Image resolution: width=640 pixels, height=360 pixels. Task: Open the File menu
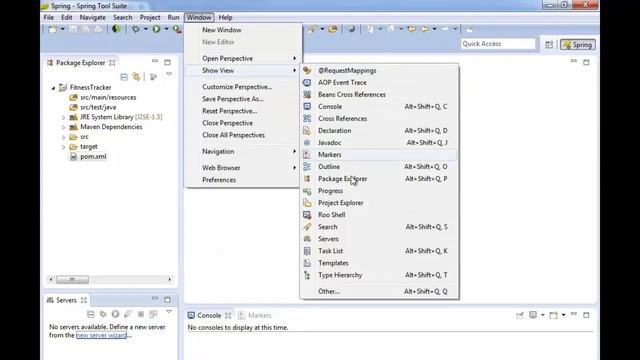(x=49, y=18)
